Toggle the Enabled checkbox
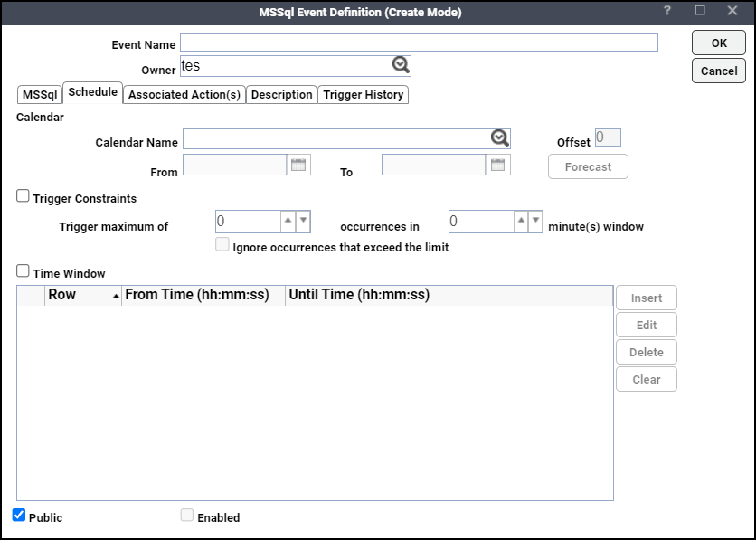756x540 pixels. (x=187, y=515)
